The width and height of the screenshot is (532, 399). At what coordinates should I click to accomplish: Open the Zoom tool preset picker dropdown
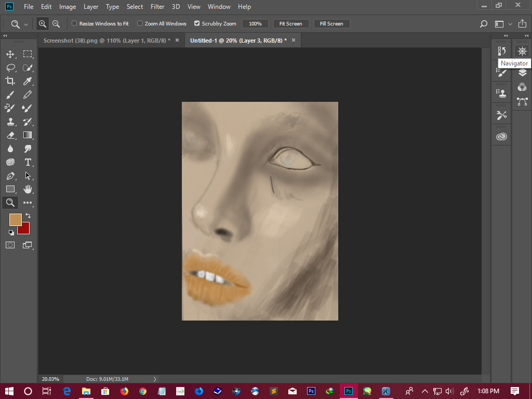[x=26, y=24]
